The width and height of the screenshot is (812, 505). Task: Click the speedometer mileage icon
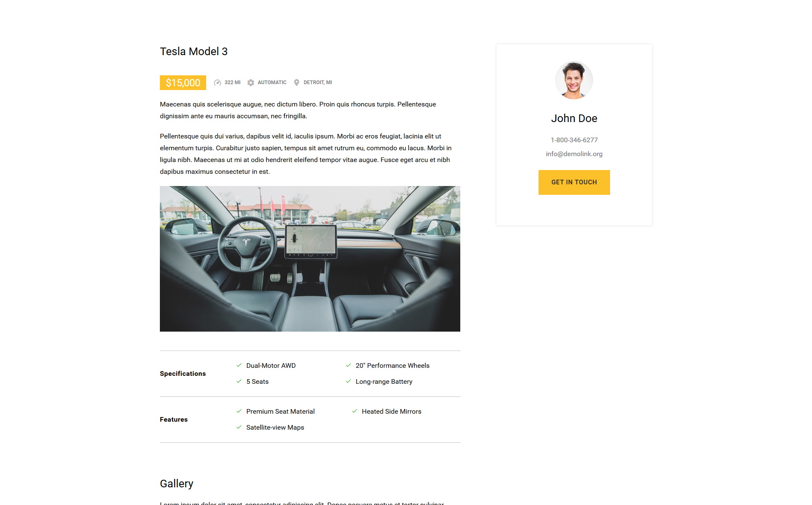218,82
